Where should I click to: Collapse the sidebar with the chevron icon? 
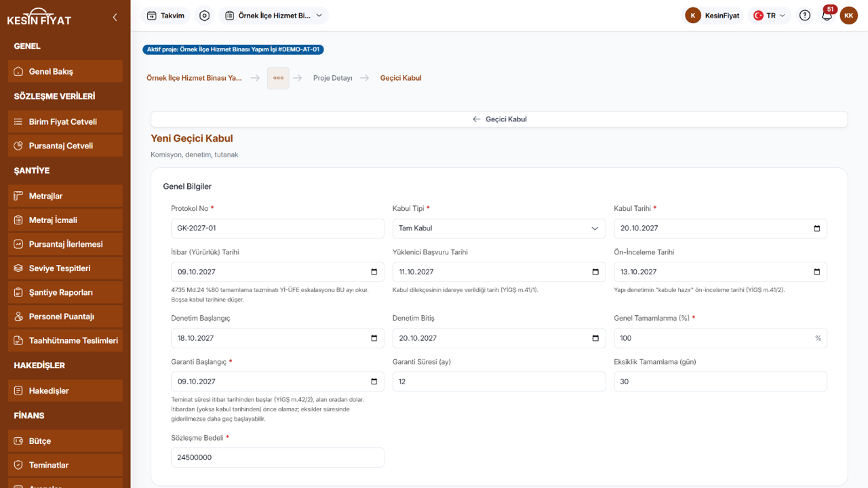click(115, 17)
